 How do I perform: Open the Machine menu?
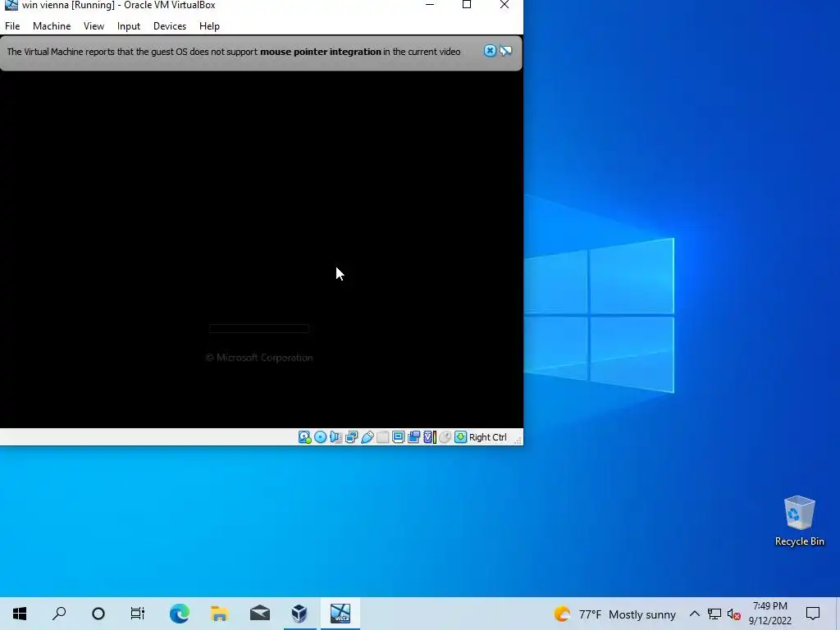pos(52,25)
